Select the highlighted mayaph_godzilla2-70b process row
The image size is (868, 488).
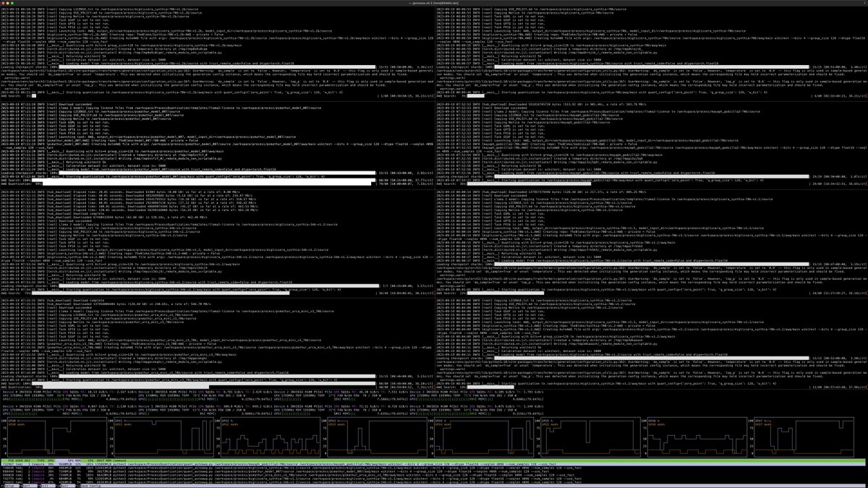tap(434, 463)
